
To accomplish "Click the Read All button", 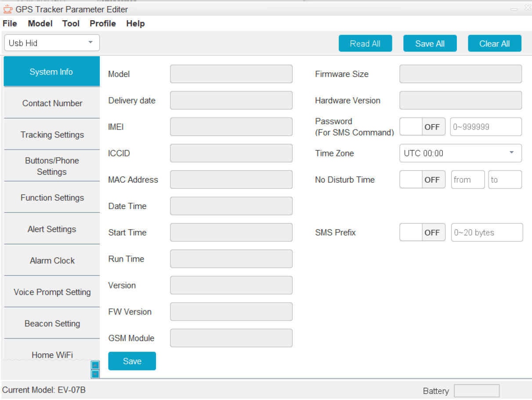I will [365, 43].
